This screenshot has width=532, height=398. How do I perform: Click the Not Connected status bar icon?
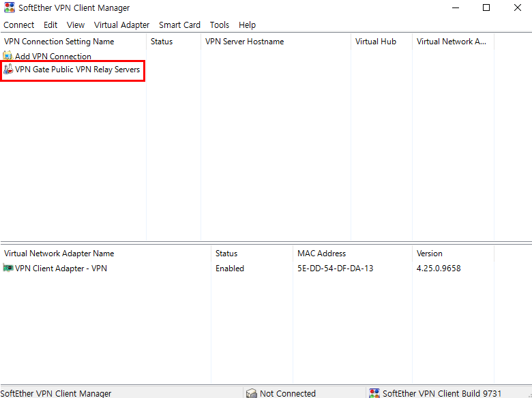(x=252, y=393)
